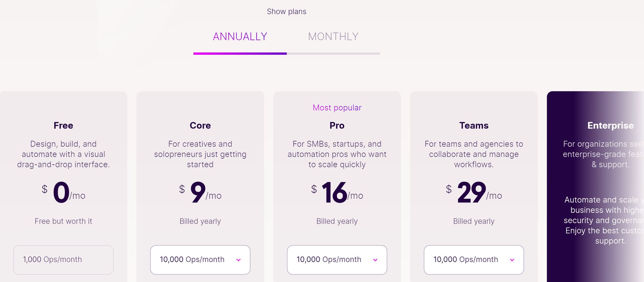This screenshot has width=644, height=282.
Task: Open the Teams plan Ops/month dropdown
Action: pyautogui.click(x=474, y=260)
